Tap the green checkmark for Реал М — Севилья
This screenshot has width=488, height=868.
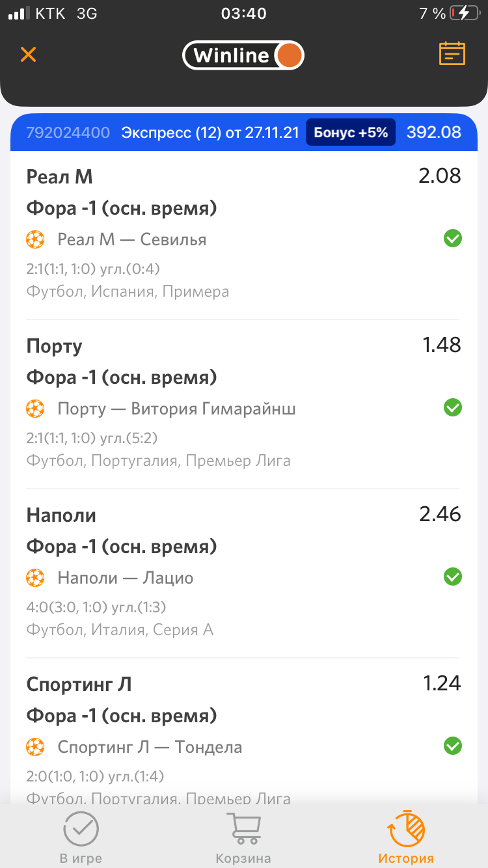pos(453,239)
